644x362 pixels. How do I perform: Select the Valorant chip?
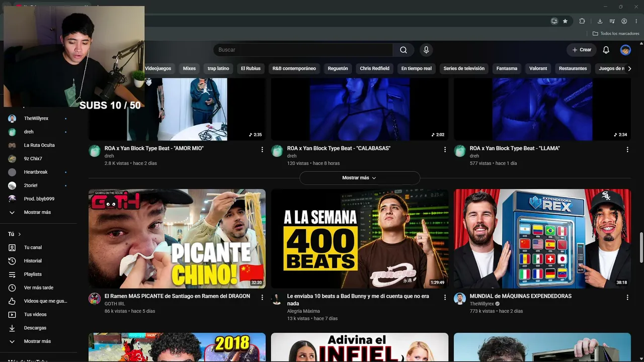click(538, 68)
